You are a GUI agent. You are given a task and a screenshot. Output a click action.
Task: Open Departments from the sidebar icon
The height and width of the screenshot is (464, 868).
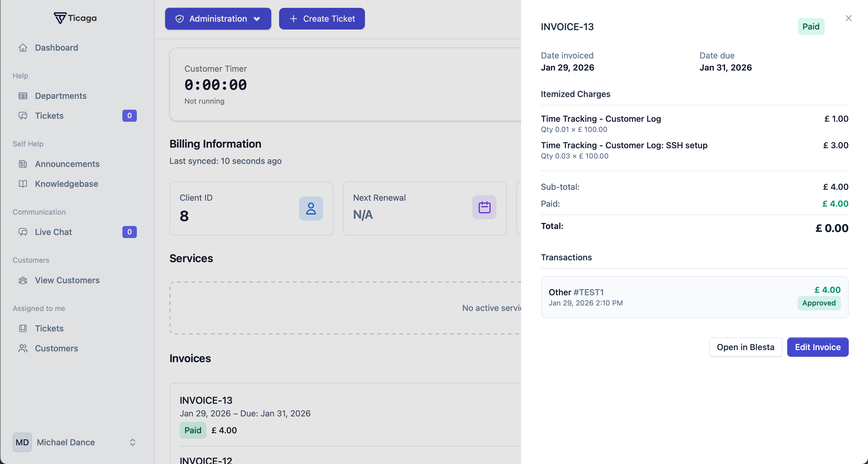[x=23, y=96]
